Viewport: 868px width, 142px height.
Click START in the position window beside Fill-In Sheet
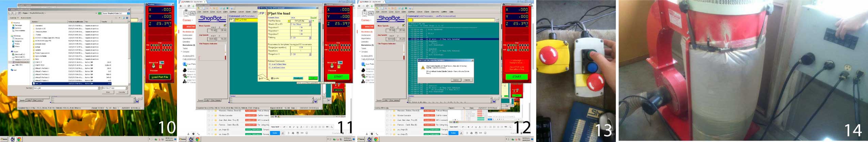pyautogui.click(x=338, y=77)
